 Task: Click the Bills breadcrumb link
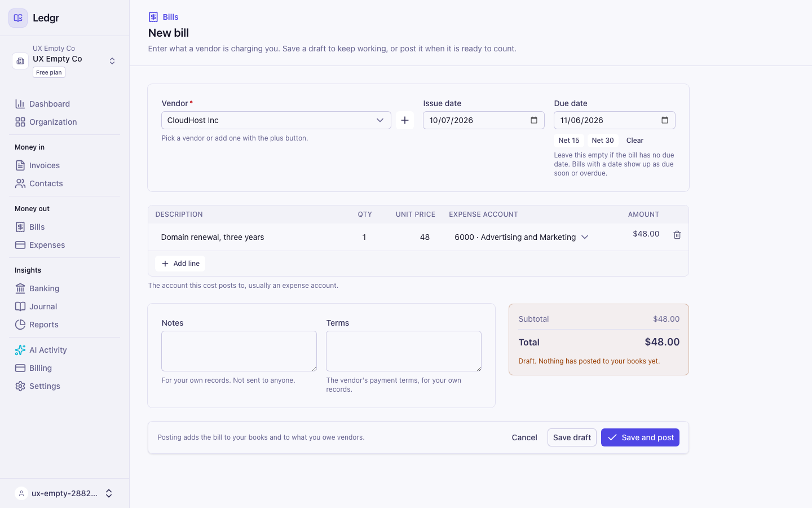coord(171,17)
